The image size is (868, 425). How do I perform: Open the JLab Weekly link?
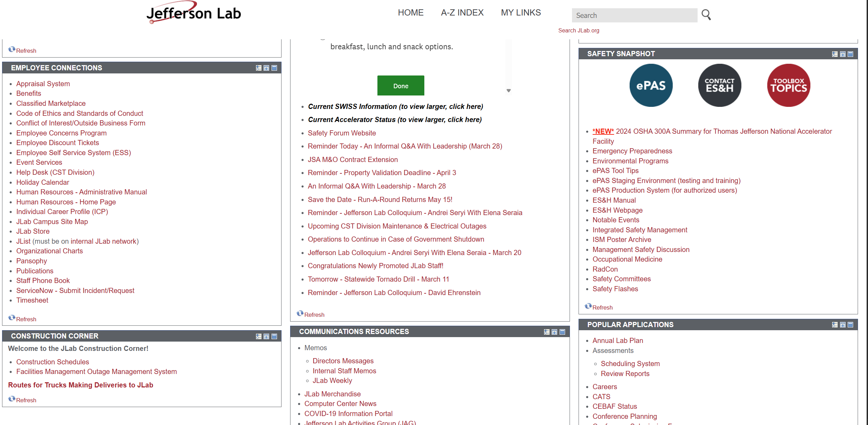tap(332, 381)
